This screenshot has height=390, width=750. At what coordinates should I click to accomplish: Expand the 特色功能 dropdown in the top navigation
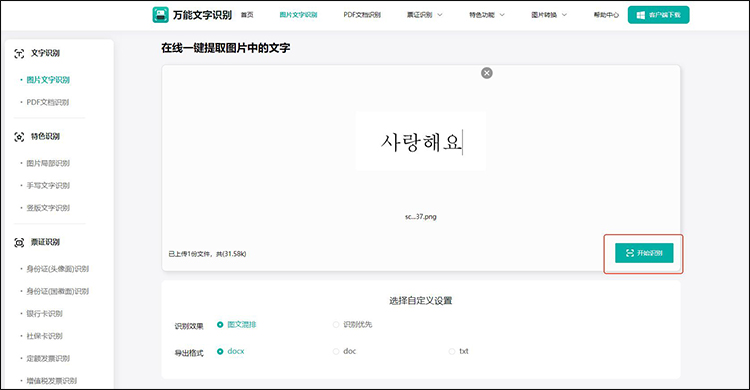click(487, 15)
